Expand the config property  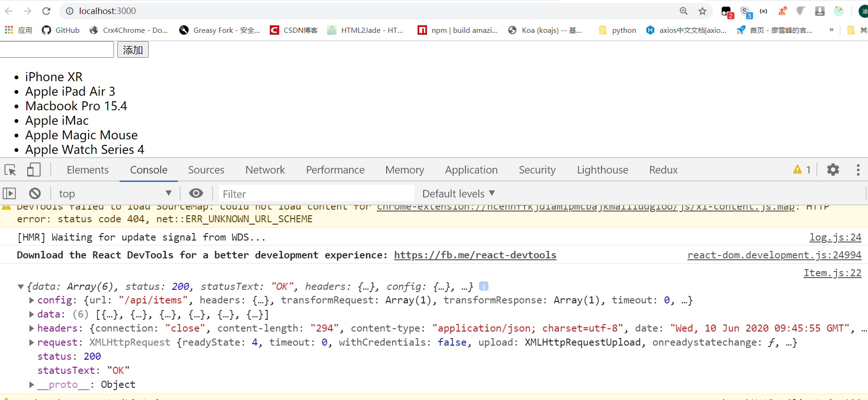(x=31, y=300)
